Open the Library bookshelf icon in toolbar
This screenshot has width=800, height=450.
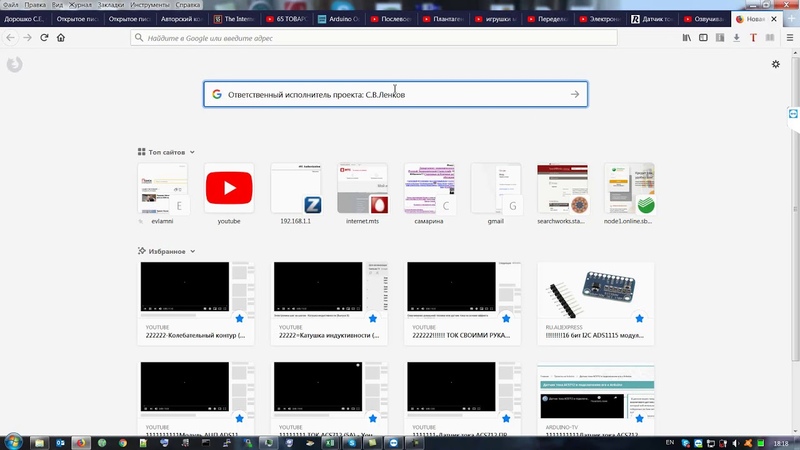(x=687, y=38)
